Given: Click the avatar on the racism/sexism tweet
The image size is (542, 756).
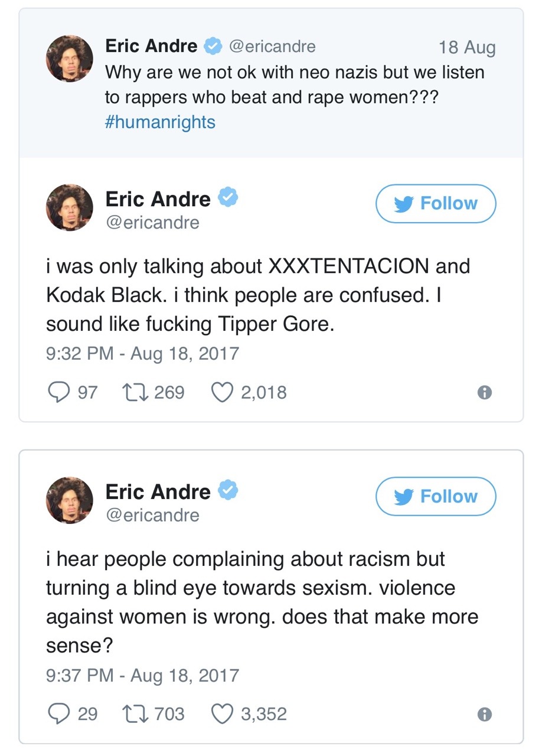Looking at the screenshot, I should (70, 500).
